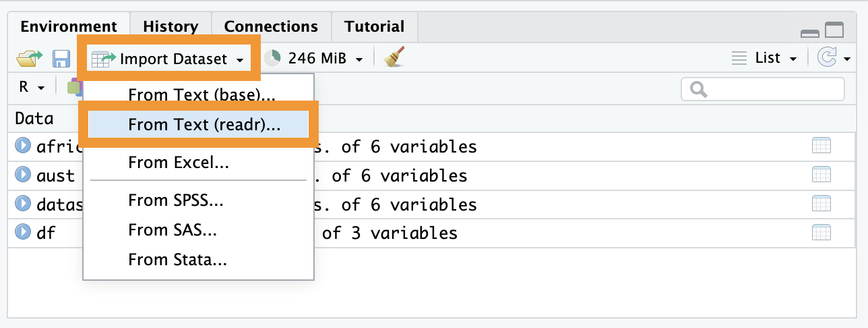This screenshot has height=328, width=868.
Task: Open the Connections tab
Action: tap(271, 27)
